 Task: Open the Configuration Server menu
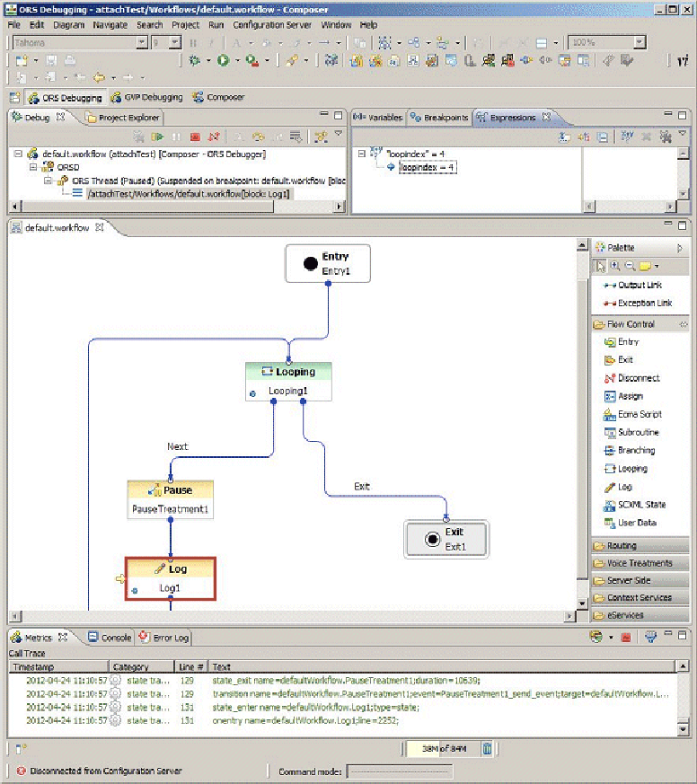(x=272, y=25)
